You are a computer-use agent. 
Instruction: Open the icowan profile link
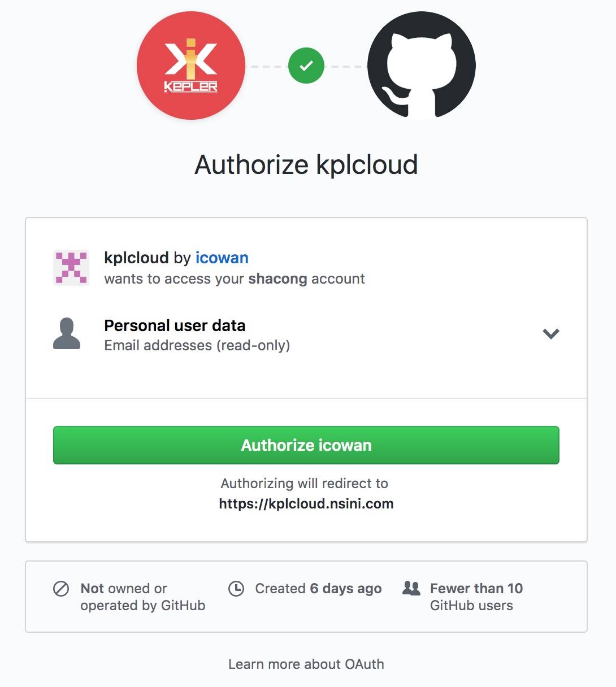coord(222,258)
